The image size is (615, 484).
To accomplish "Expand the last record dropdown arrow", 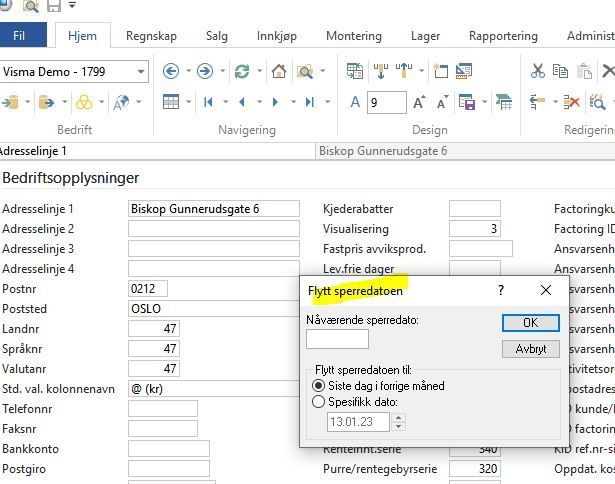I will (x=327, y=102).
